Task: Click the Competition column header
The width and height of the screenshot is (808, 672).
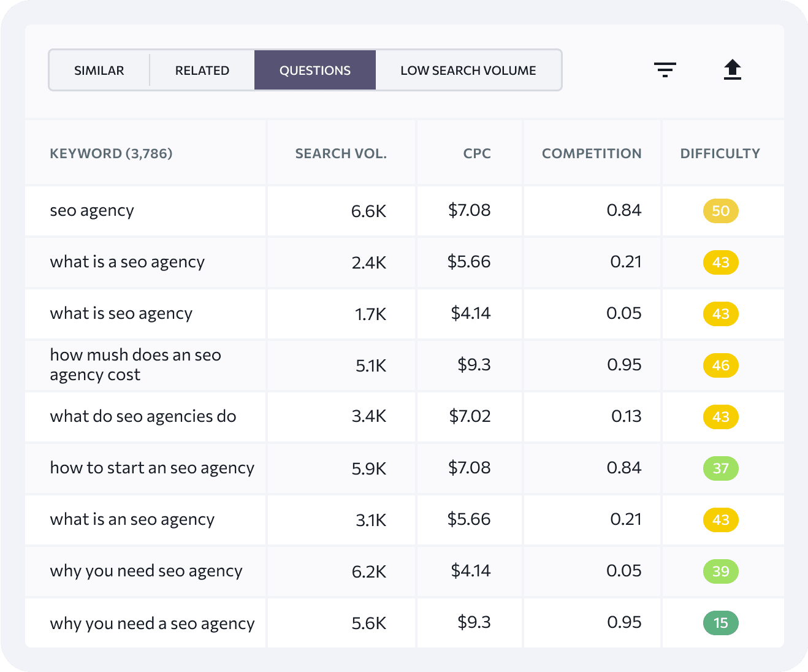Action: (x=592, y=153)
